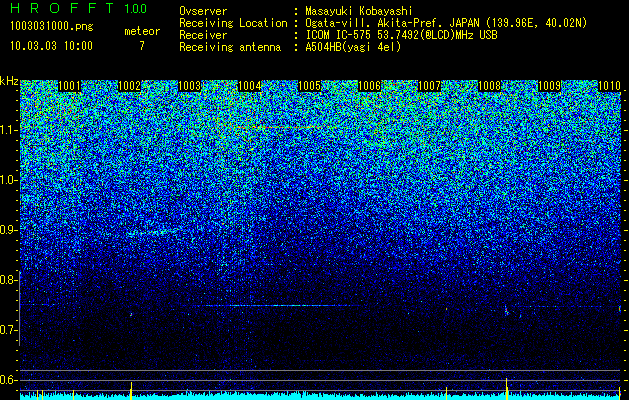Click the meteor count value 7
This screenshot has width=629, height=400.
[142, 46]
